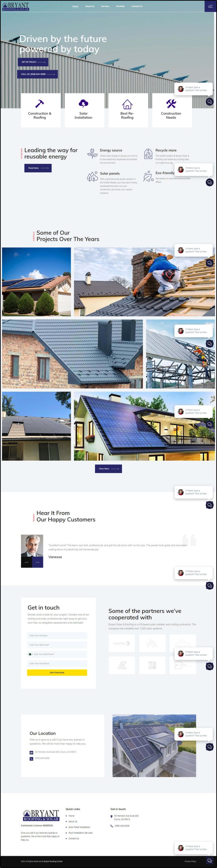Click the hammer icon for Construction & Roofing
The height and width of the screenshot is (868, 217).
(x=40, y=103)
